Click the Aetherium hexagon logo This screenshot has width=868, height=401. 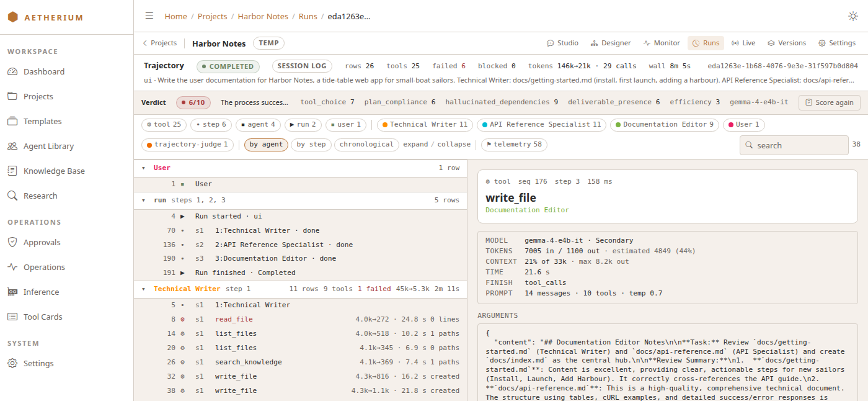(x=13, y=17)
